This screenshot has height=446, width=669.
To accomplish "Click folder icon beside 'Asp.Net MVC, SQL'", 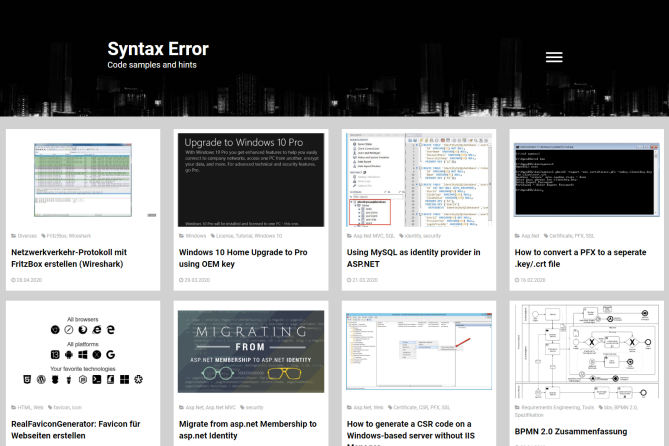I will [x=349, y=236].
